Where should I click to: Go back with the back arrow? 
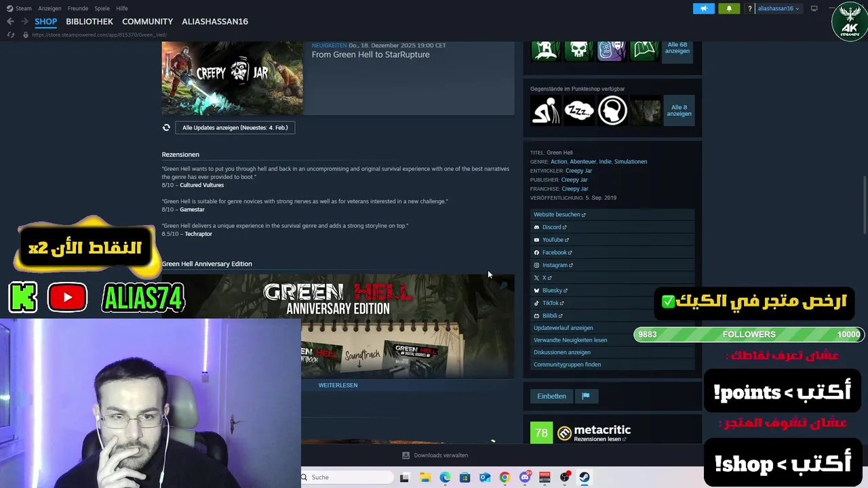(10, 22)
